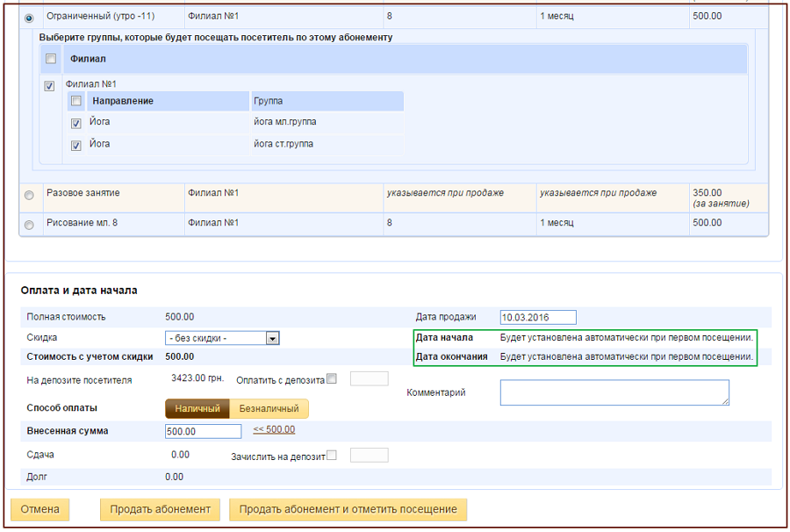Click the 'Оплата и дата начала' heading
The height and width of the screenshot is (532, 790).
pos(79,291)
